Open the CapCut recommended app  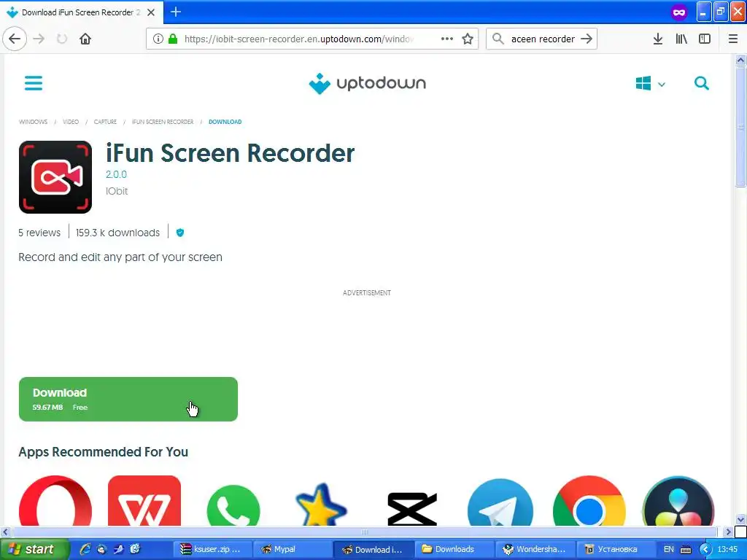pos(412,509)
